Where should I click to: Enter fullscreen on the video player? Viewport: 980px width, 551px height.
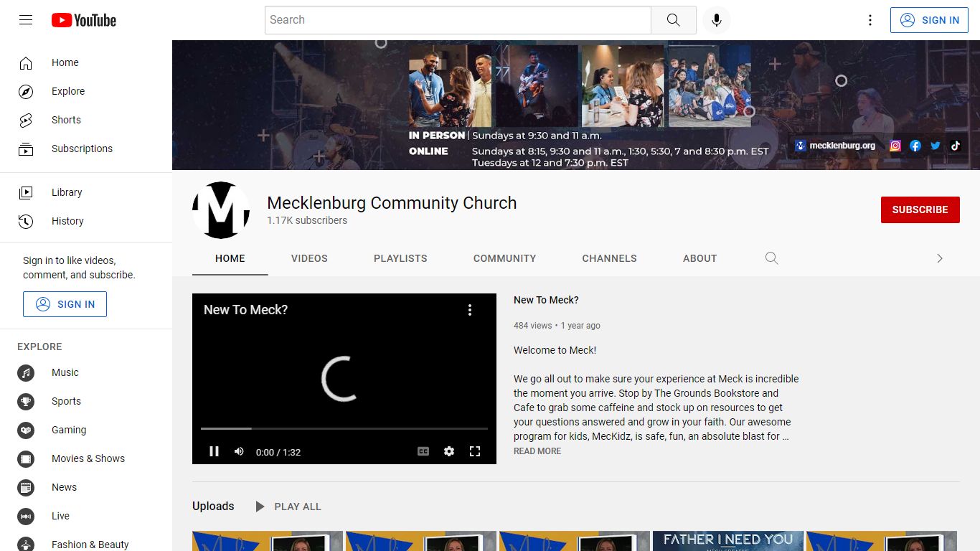point(475,451)
